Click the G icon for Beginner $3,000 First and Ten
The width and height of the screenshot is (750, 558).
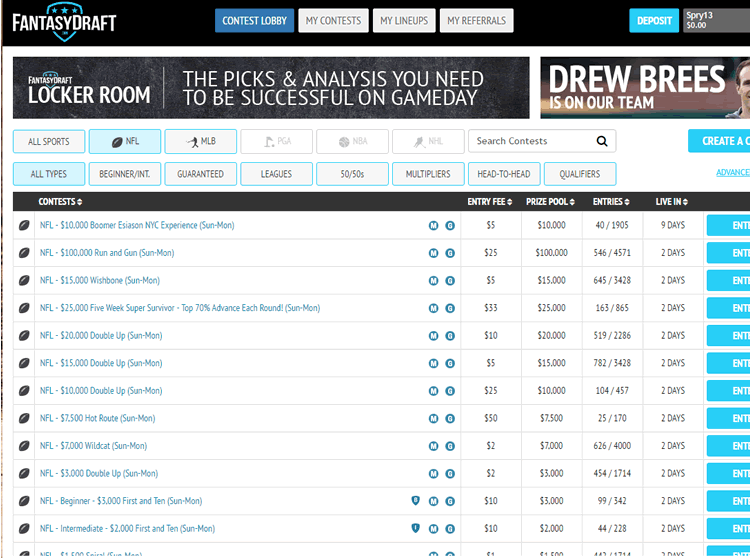point(450,502)
